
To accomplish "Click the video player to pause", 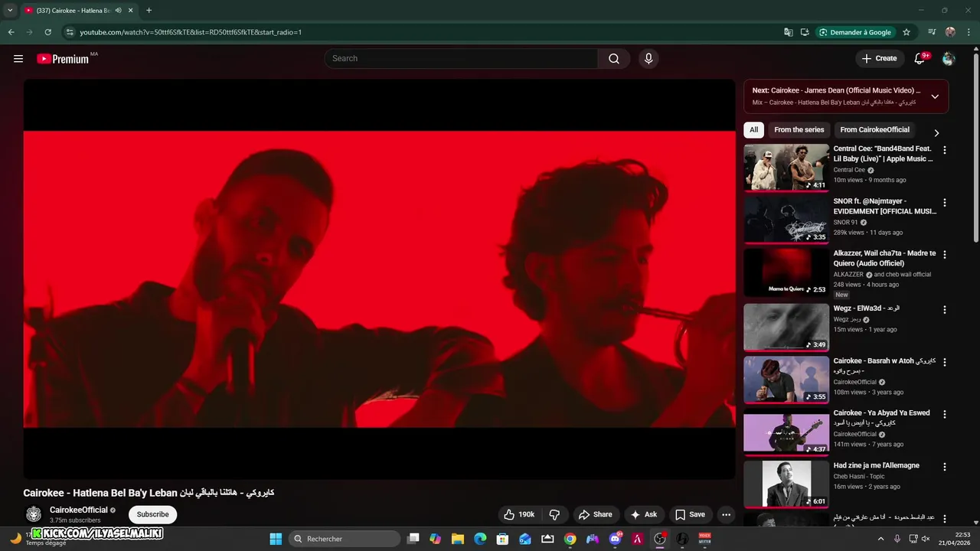I will coord(379,279).
